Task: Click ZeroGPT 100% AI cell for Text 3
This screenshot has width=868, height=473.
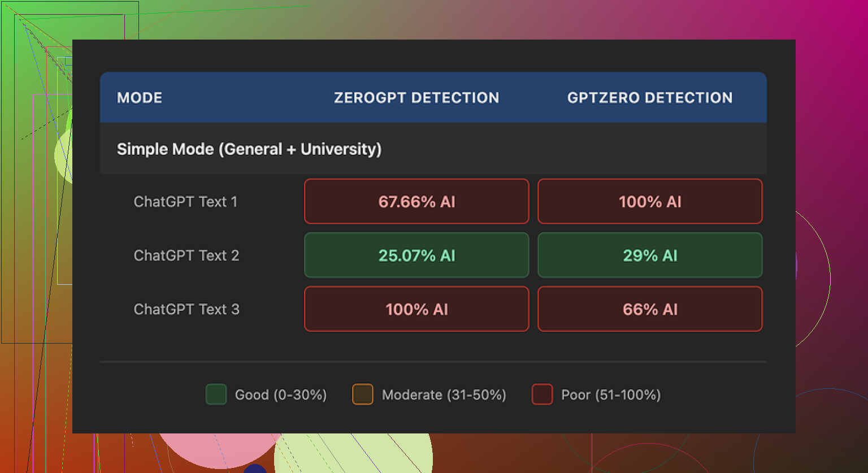Action: tap(416, 309)
